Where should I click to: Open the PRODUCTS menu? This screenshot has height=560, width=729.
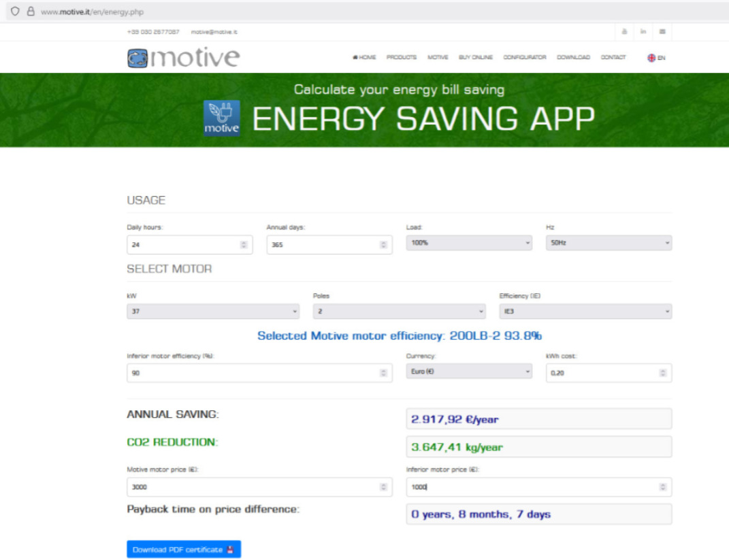402,57
